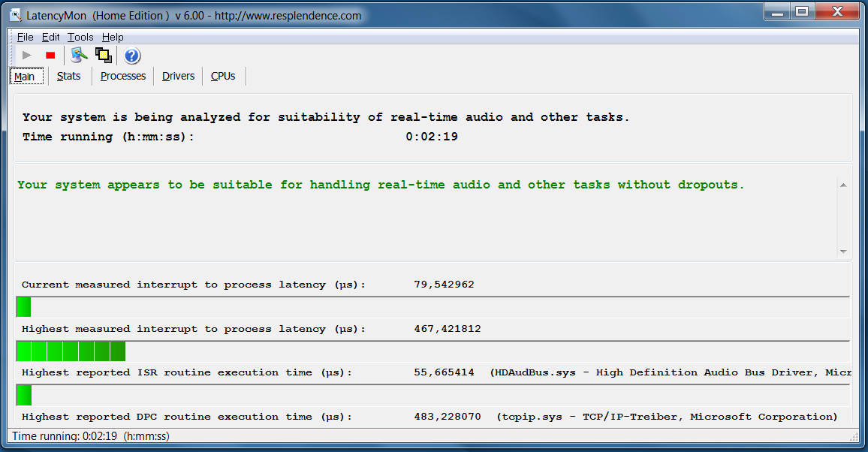The height and width of the screenshot is (452, 868).
Task: Click the highest latency progress bar
Action: pos(433,351)
